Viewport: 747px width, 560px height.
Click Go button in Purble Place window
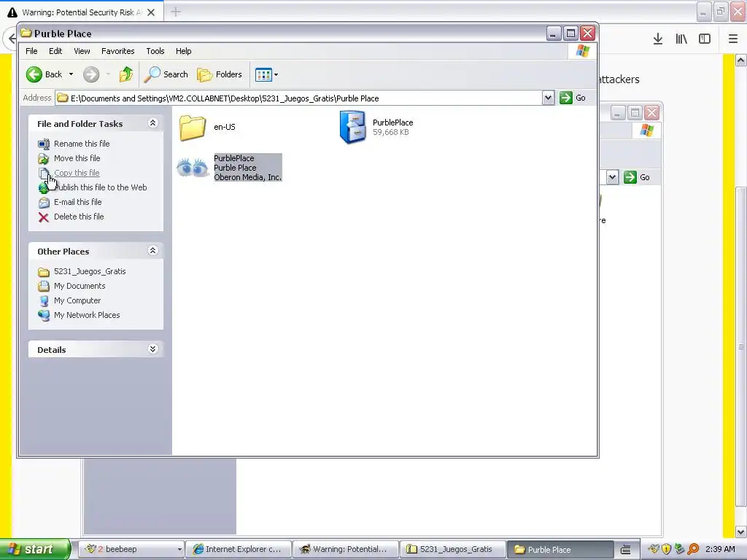click(573, 98)
